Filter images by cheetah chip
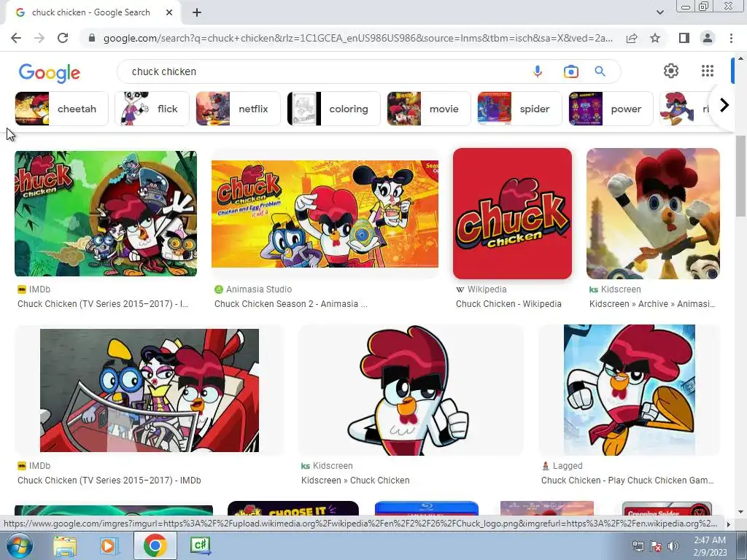 coord(62,109)
